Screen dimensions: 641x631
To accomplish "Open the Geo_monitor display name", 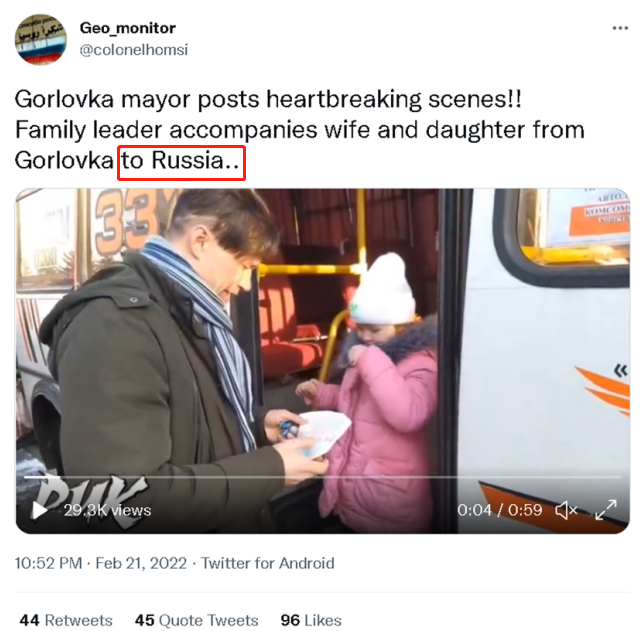I will (x=128, y=28).
